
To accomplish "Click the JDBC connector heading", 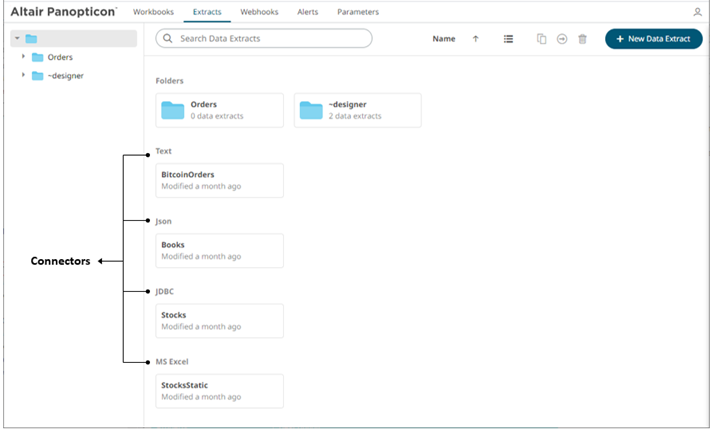I will pos(165,292).
